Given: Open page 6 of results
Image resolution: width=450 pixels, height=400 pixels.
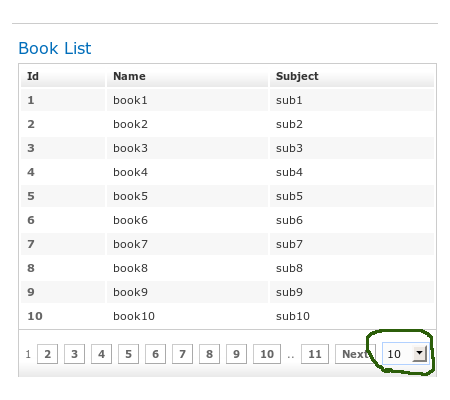Looking at the screenshot, I should pos(155,354).
